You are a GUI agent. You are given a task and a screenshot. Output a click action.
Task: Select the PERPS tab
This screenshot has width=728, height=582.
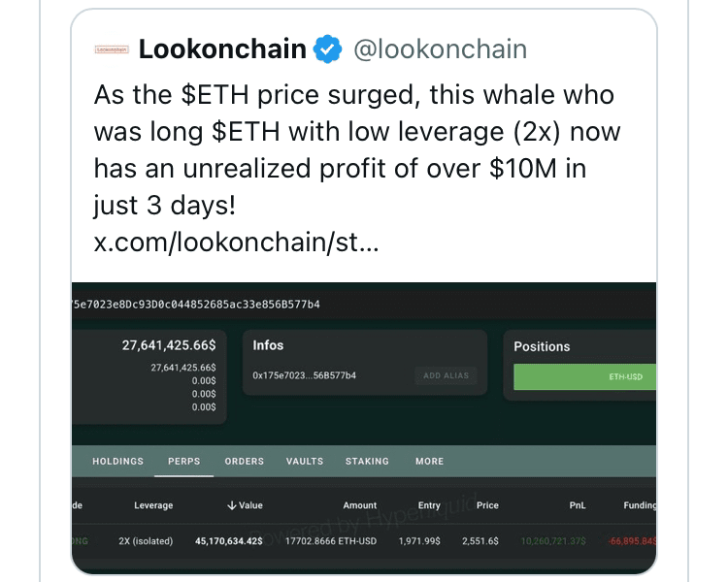point(183,462)
